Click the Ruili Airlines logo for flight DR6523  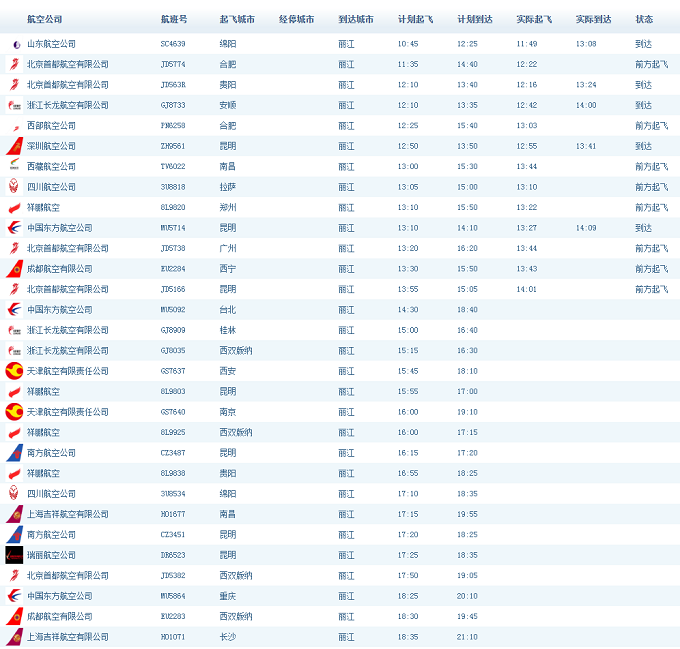[15, 555]
